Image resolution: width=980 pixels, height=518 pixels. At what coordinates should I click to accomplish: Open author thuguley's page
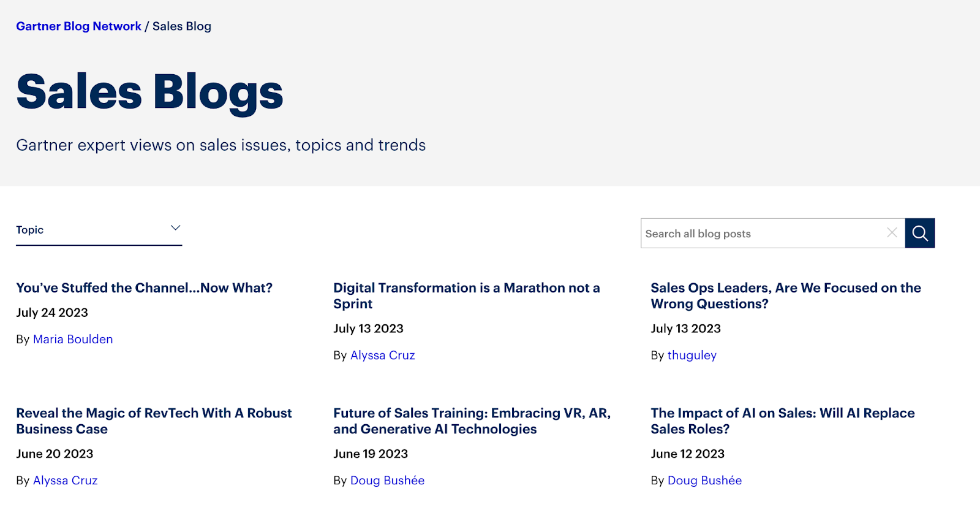[x=692, y=355]
